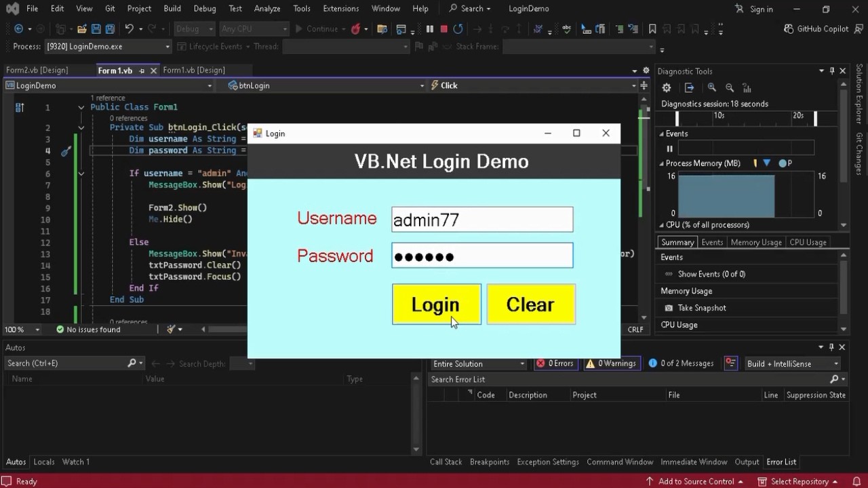This screenshot has width=868, height=488.
Task: Open the Breakpoints tab
Action: coord(490,462)
